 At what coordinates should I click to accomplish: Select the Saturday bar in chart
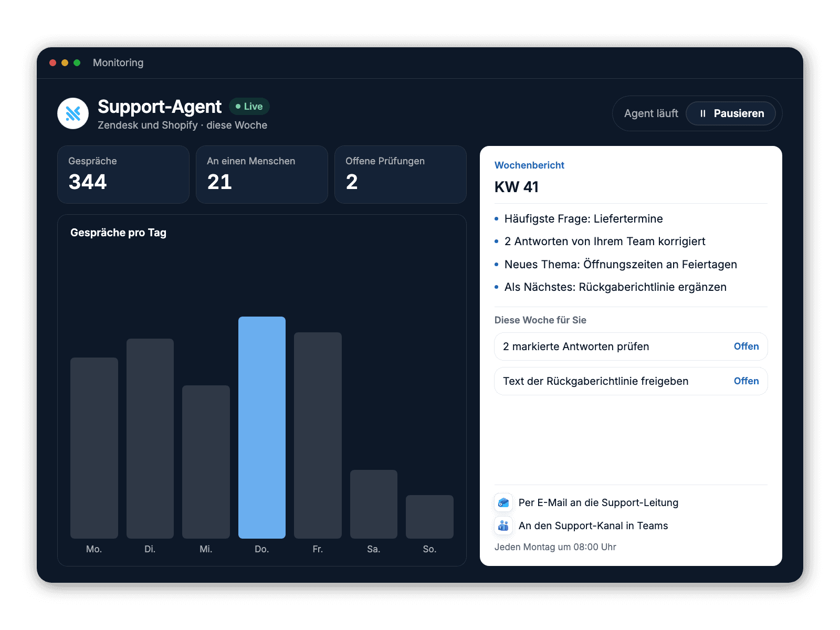pyautogui.click(x=374, y=504)
